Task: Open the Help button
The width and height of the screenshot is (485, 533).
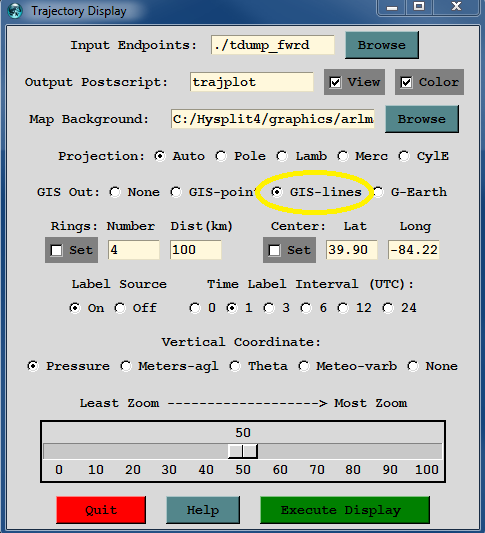Action: point(203,510)
